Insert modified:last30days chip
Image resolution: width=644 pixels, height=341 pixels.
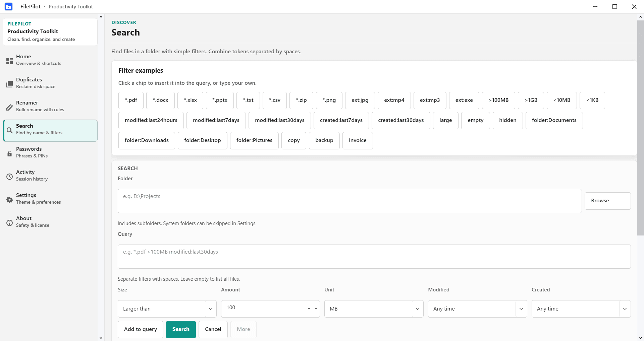pyautogui.click(x=280, y=120)
